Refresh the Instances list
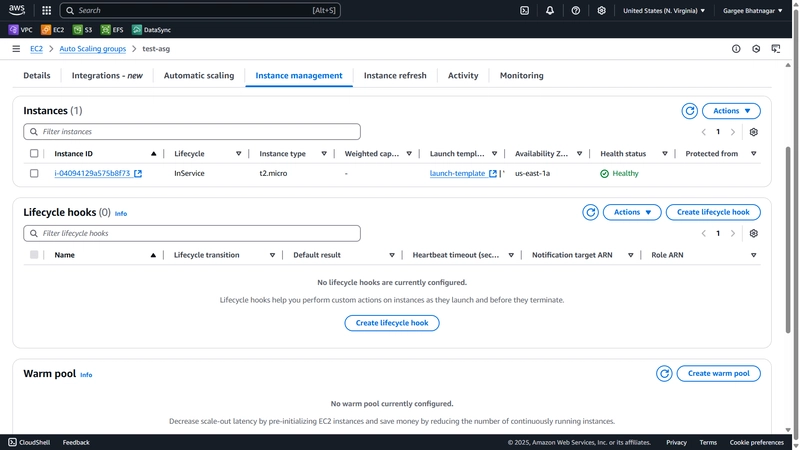 tap(689, 111)
